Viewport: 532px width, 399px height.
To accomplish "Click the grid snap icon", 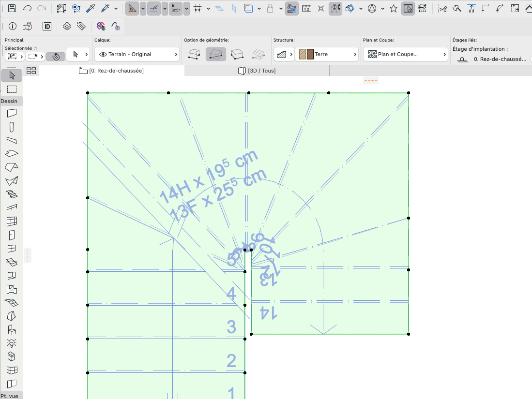I will (x=198, y=9).
